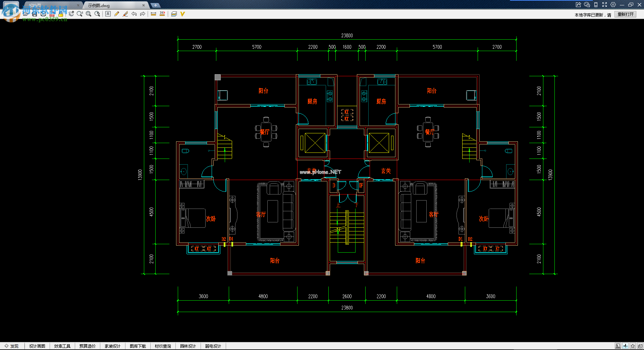
Task: Redo the last action
Action: 143,14
